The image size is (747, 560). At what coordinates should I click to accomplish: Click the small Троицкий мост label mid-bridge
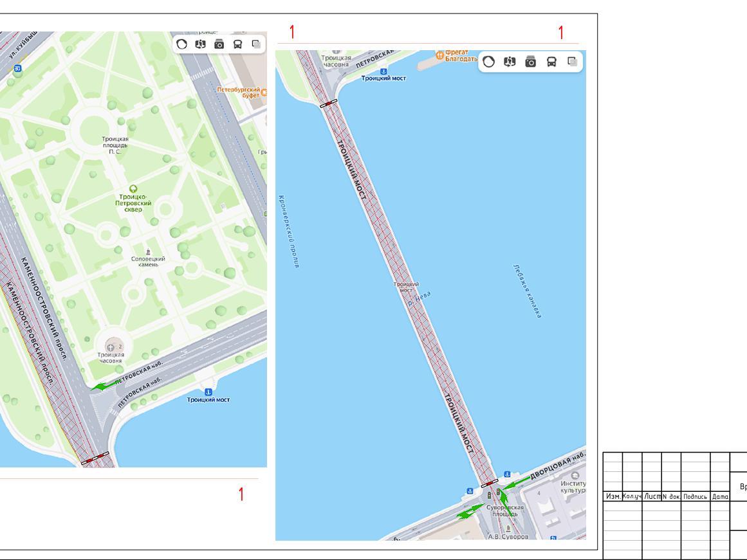tap(406, 287)
